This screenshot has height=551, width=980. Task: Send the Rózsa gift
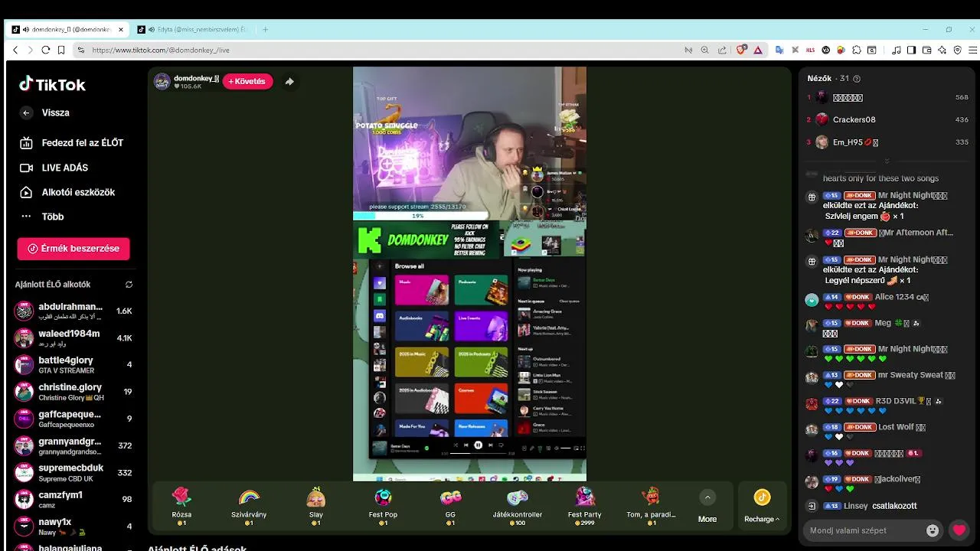click(181, 505)
